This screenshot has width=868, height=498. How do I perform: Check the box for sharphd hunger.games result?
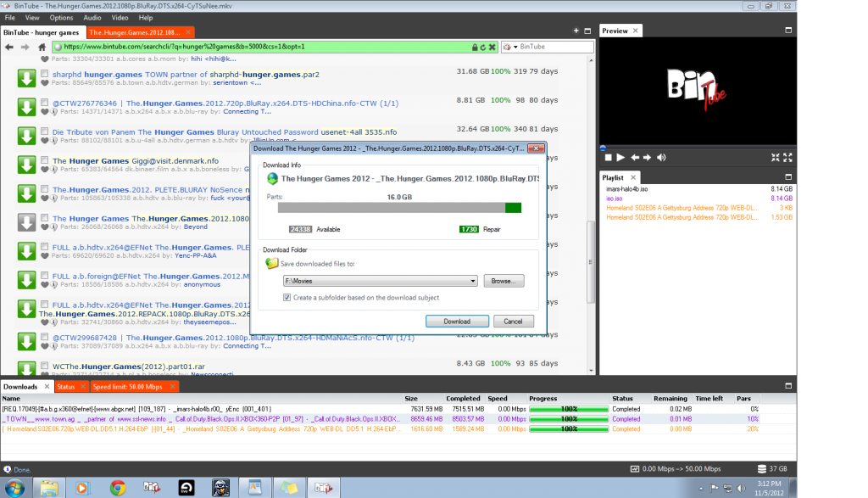click(46, 75)
